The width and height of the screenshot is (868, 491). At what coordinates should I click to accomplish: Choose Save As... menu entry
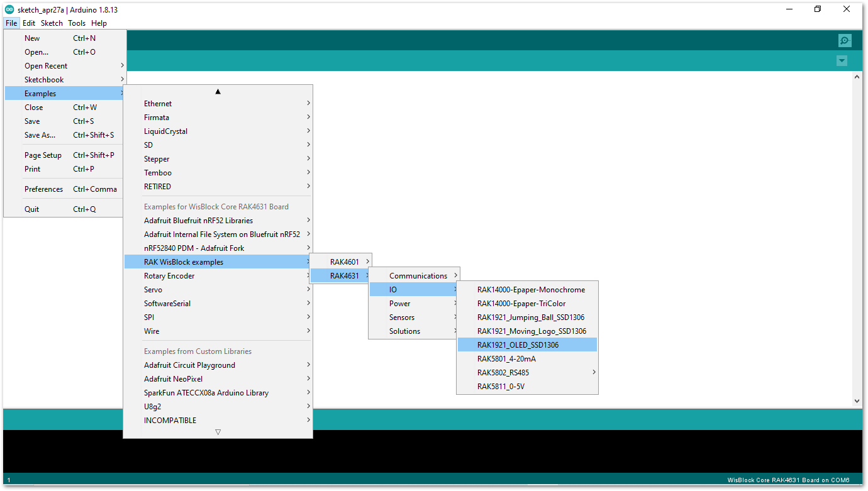point(65,135)
